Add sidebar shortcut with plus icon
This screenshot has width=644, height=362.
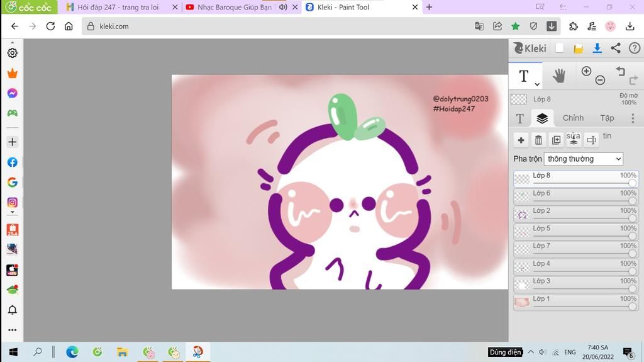(13, 142)
